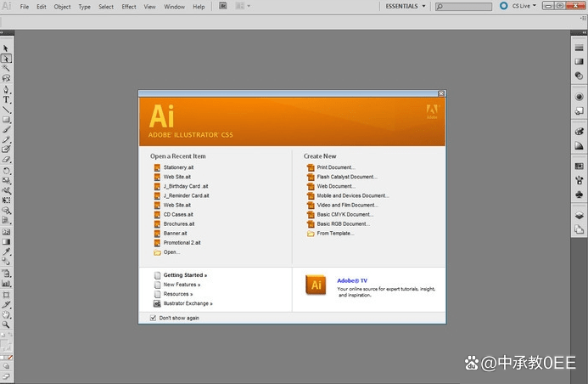The height and width of the screenshot is (384, 588).
Task: Select the Rectangle tool
Action: 6,120
